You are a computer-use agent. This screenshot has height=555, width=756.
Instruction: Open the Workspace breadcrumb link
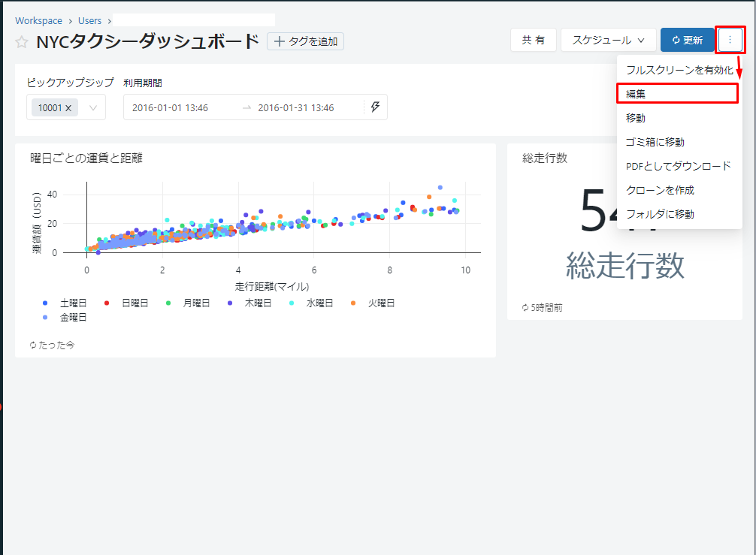tap(38, 20)
